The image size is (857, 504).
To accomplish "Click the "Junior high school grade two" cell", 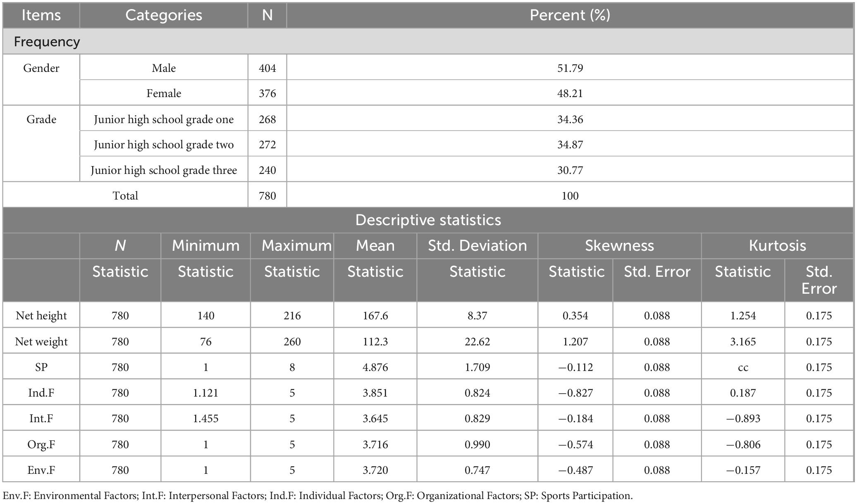I will [x=164, y=145].
